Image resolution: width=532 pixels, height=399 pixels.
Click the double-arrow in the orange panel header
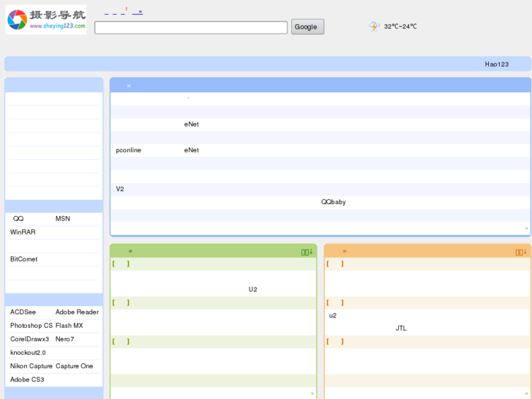[x=345, y=251]
